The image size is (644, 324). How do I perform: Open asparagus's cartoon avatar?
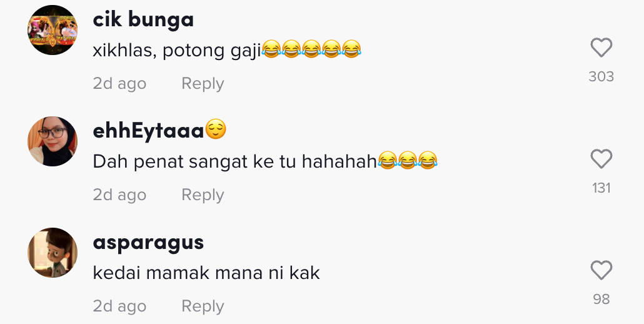(x=53, y=253)
